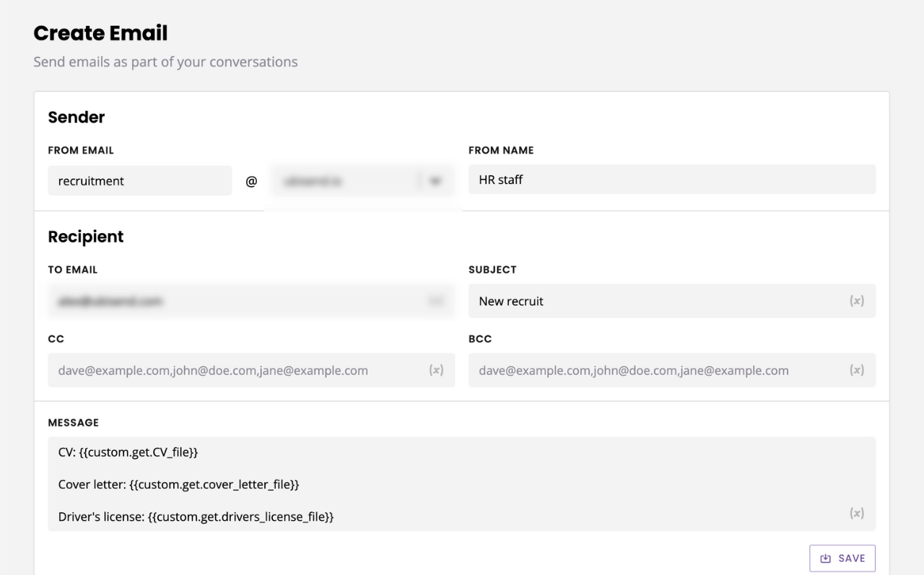Screen dimensions: 924x575
Task: Click the Driver's license line in message
Action: (196, 517)
